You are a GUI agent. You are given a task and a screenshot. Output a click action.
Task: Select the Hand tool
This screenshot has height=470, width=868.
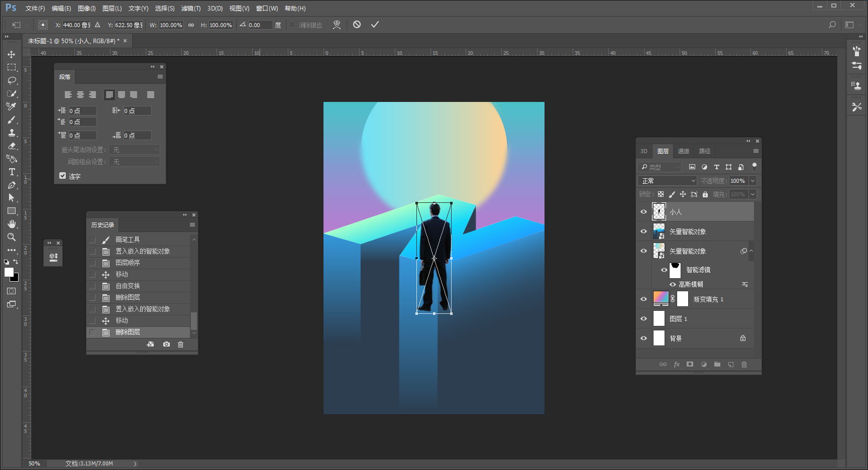(12, 224)
